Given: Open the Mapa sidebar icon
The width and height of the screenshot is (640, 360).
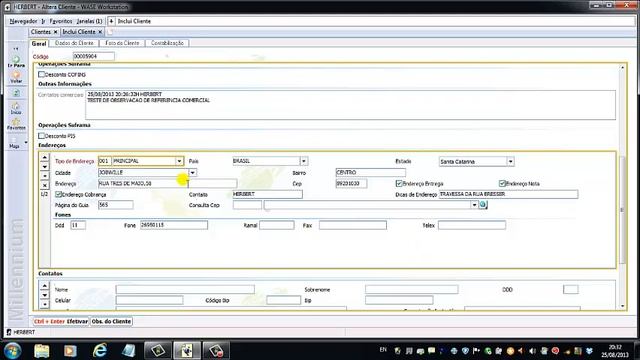Looking at the screenshot, I should point(14,142).
